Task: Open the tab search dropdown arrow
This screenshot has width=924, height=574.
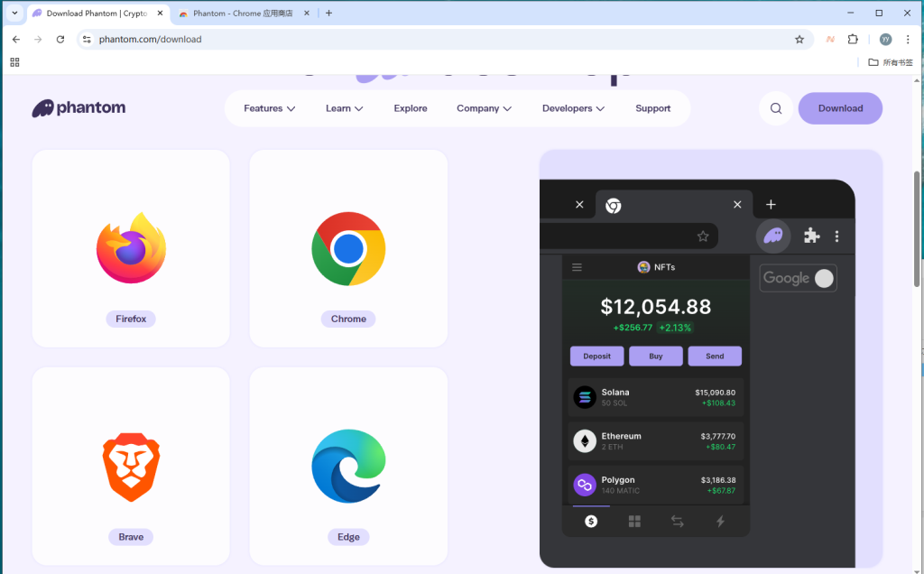Action: [x=14, y=13]
